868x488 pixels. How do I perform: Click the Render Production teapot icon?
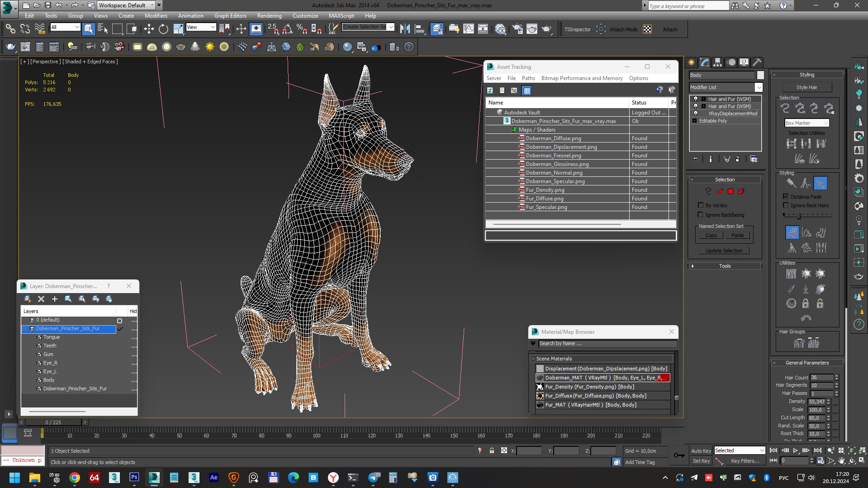tap(546, 29)
